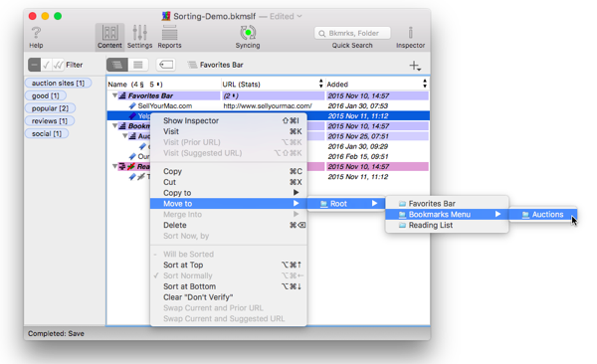This screenshot has width=597, height=364.
Task: Click the 2015 Nov 25, 07:51 date cell
Action: 358,136
